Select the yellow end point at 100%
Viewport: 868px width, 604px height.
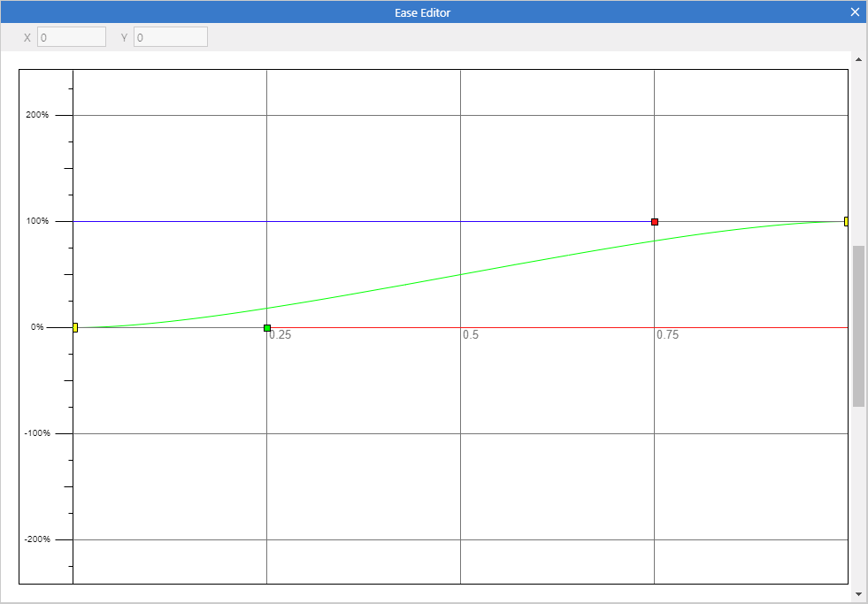tap(846, 221)
